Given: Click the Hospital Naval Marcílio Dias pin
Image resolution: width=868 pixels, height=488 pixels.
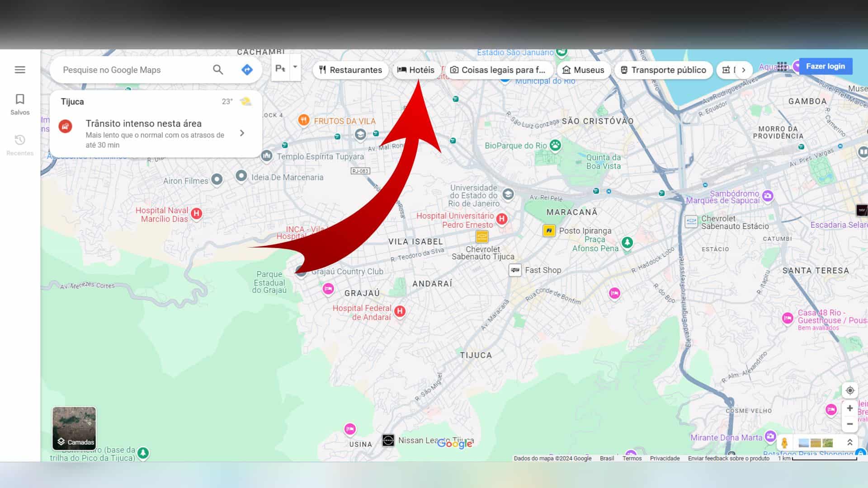Looking at the screenshot, I should point(196,213).
